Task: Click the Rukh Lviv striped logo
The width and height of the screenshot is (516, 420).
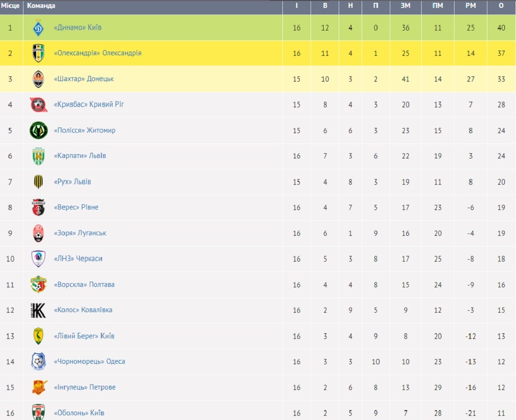Action: coord(38,181)
